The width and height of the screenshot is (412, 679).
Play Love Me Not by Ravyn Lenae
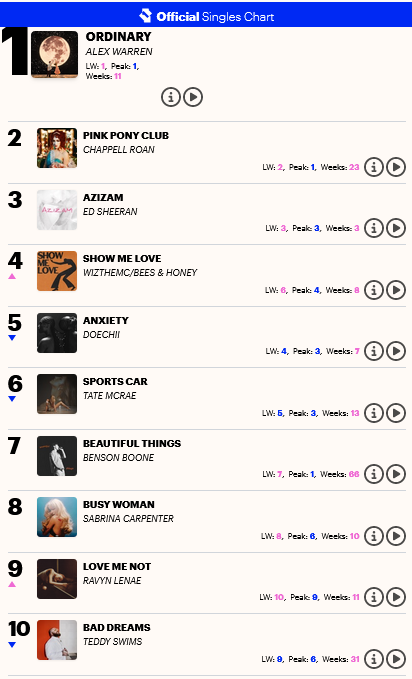396,597
